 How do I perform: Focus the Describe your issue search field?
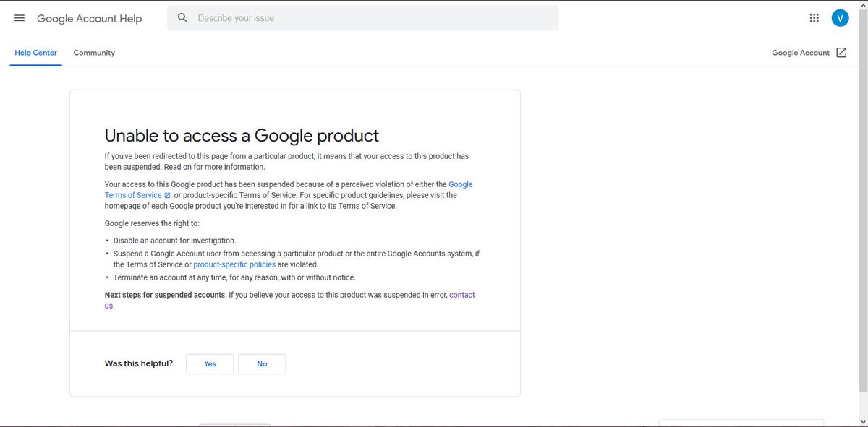[x=363, y=18]
